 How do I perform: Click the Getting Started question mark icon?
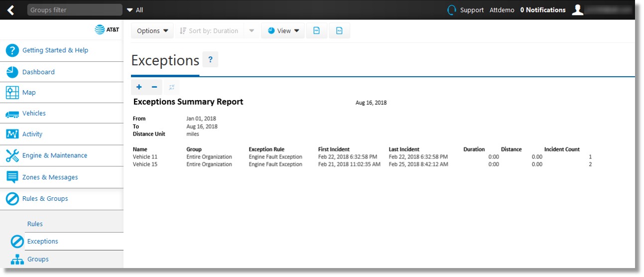[12, 50]
